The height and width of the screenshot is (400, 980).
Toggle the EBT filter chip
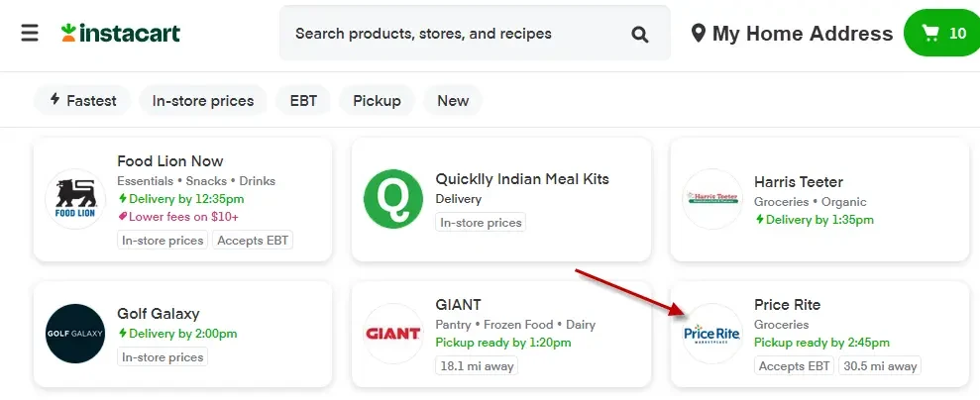point(303,100)
